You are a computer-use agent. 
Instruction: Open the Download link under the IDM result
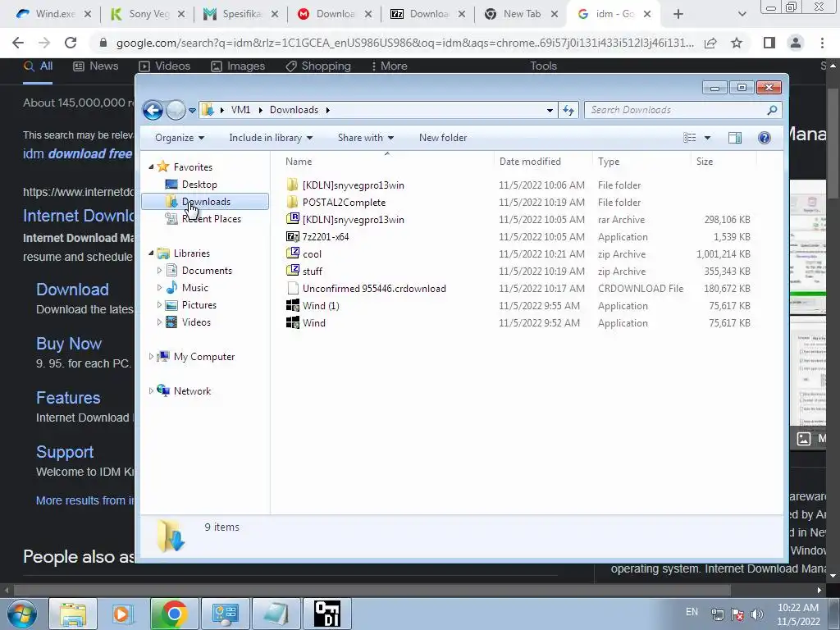[72, 290]
